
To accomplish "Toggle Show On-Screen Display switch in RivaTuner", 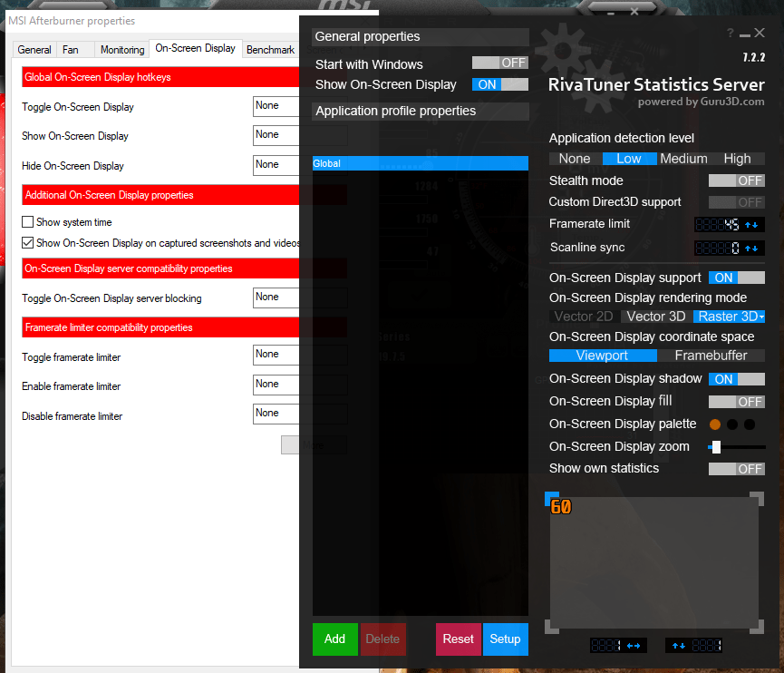I will pyautogui.click(x=500, y=84).
